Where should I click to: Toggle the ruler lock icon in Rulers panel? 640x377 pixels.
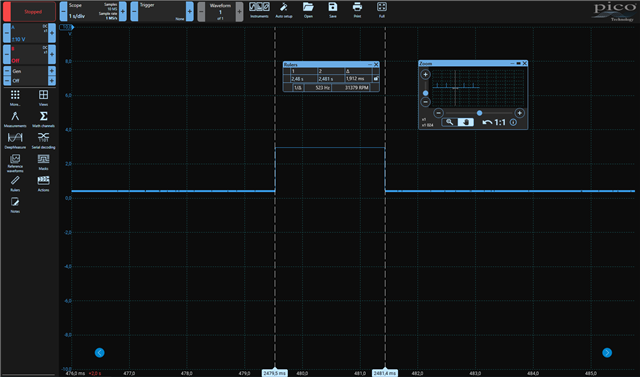376,78
